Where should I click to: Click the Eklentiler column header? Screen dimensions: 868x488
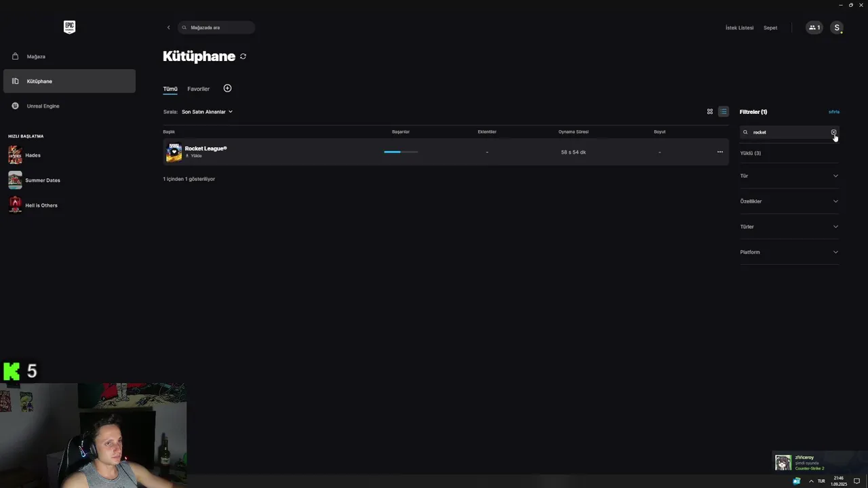(487, 131)
